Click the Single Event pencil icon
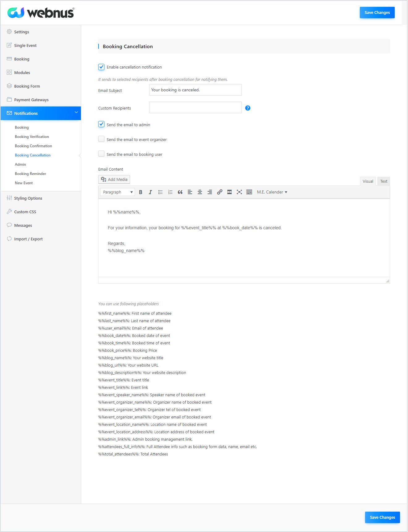Viewport: 408px width, 532px height. point(9,45)
